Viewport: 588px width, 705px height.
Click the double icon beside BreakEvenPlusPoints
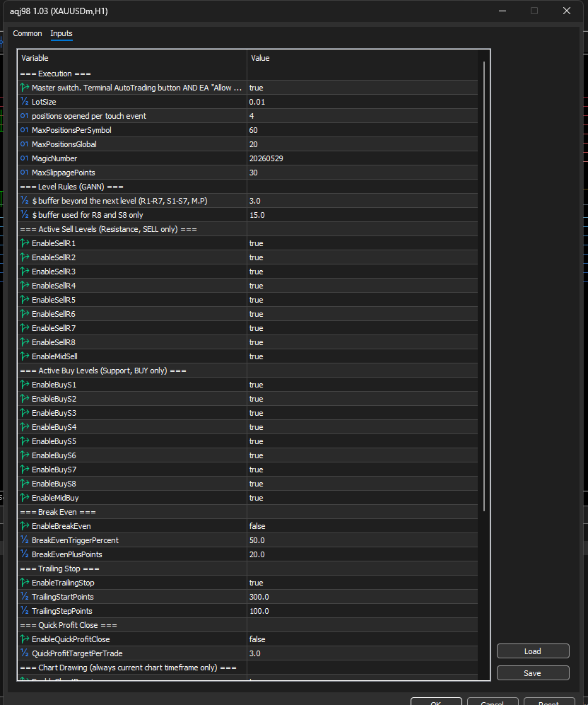[24, 554]
